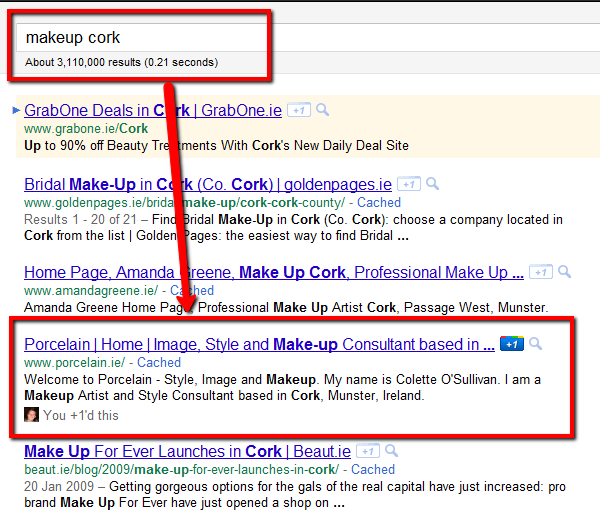Open Cached link for goldenpages result

[379, 202]
